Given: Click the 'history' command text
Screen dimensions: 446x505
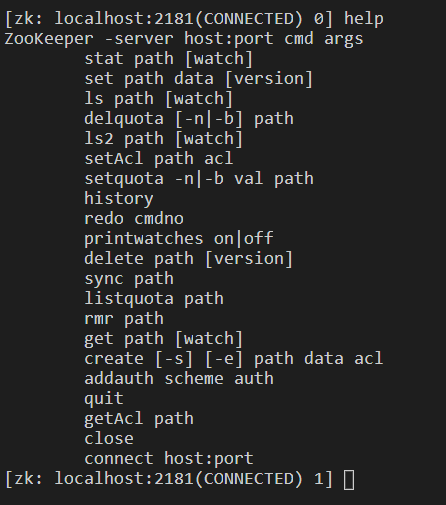Looking at the screenshot, I should click(x=119, y=199).
